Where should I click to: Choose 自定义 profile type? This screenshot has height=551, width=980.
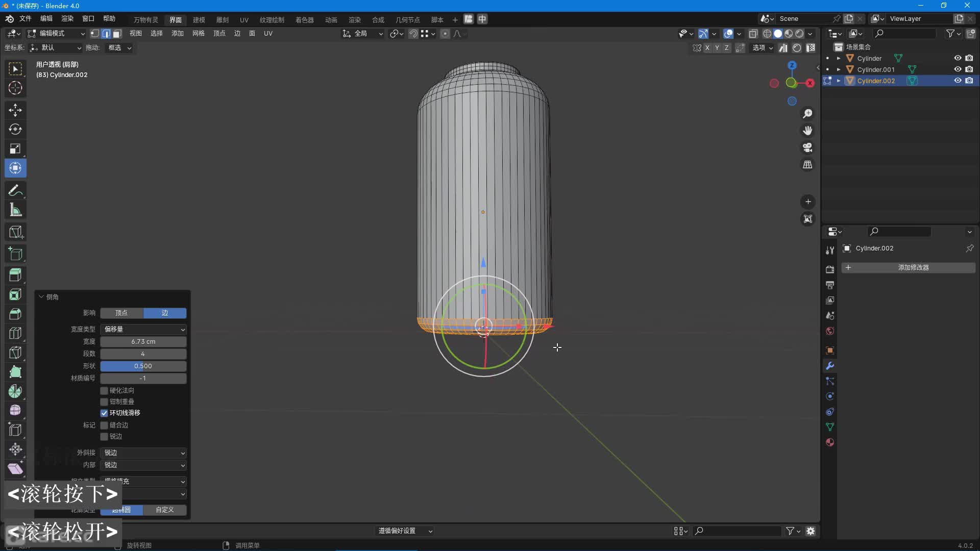[165, 510]
